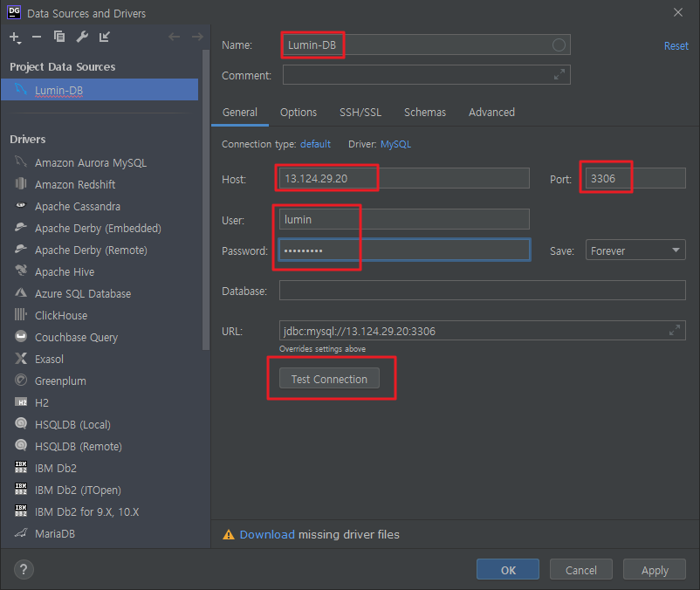Duplicate the selected data source

coord(59,37)
